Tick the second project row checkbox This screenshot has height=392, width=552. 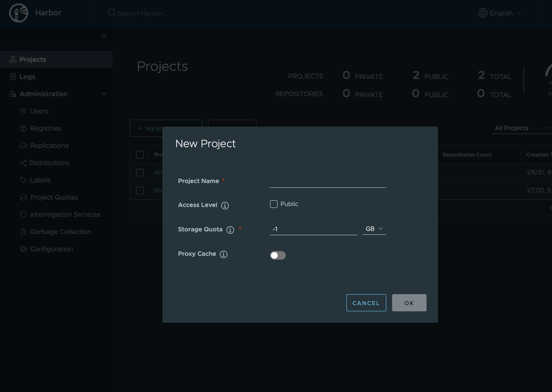[x=140, y=190]
